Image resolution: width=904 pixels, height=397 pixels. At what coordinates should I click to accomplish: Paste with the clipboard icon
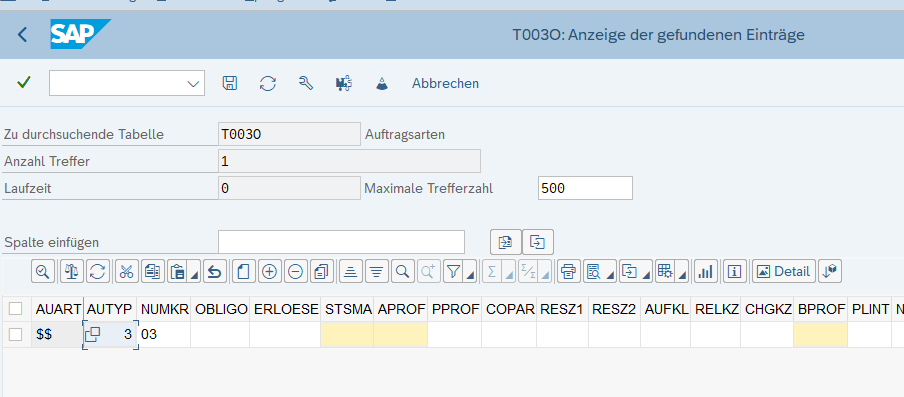[178, 271]
